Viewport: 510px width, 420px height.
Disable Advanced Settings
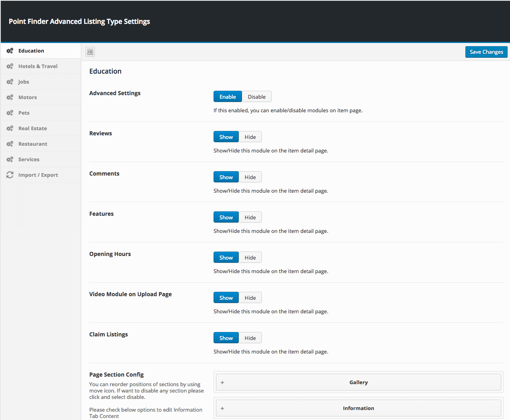pyautogui.click(x=257, y=96)
